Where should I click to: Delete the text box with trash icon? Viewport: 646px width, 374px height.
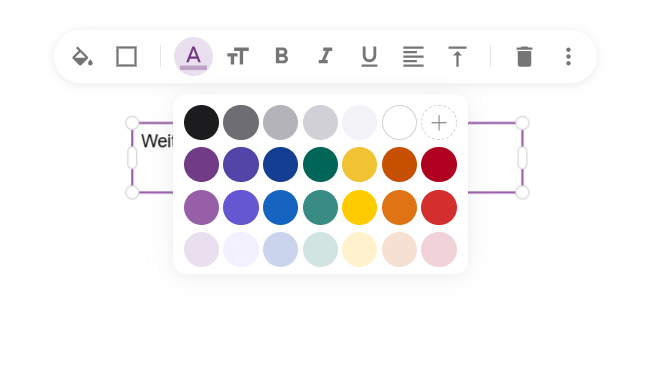coord(524,56)
